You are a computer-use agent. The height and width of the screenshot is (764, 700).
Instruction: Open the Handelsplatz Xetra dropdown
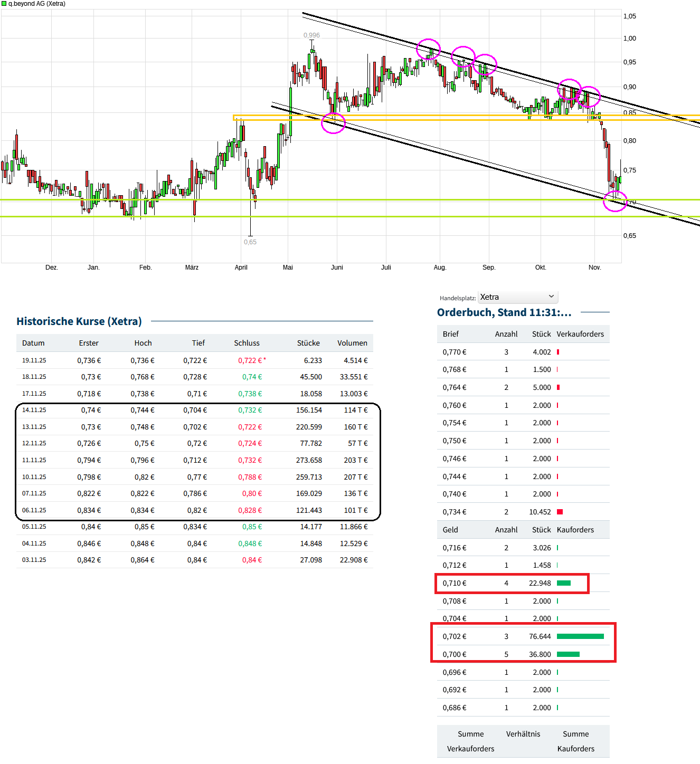pyautogui.click(x=517, y=297)
